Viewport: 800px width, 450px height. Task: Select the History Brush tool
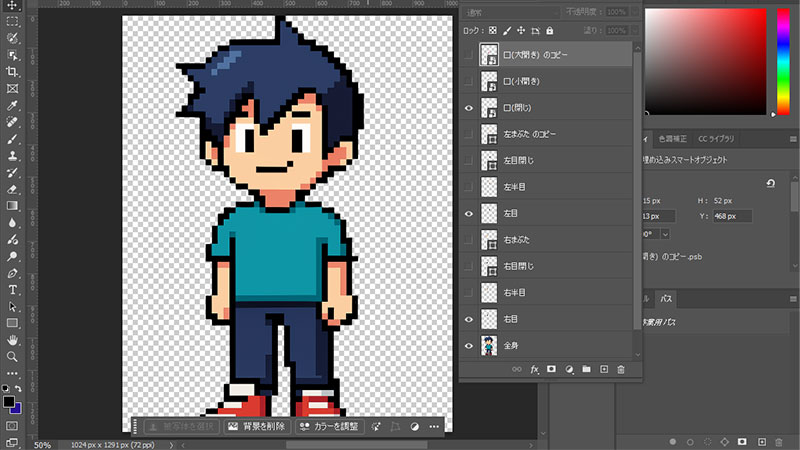pyautogui.click(x=12, y=172)
